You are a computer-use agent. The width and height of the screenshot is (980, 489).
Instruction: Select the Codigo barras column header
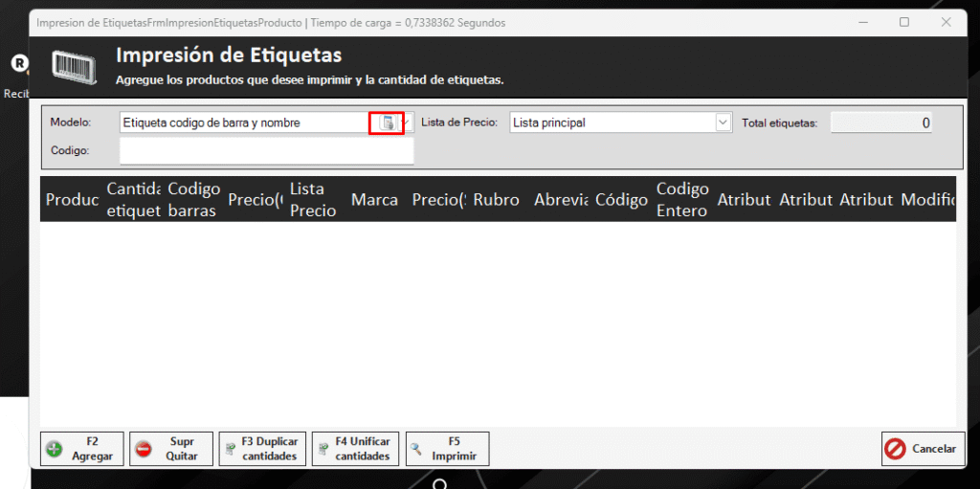click(x=193, y=200)
